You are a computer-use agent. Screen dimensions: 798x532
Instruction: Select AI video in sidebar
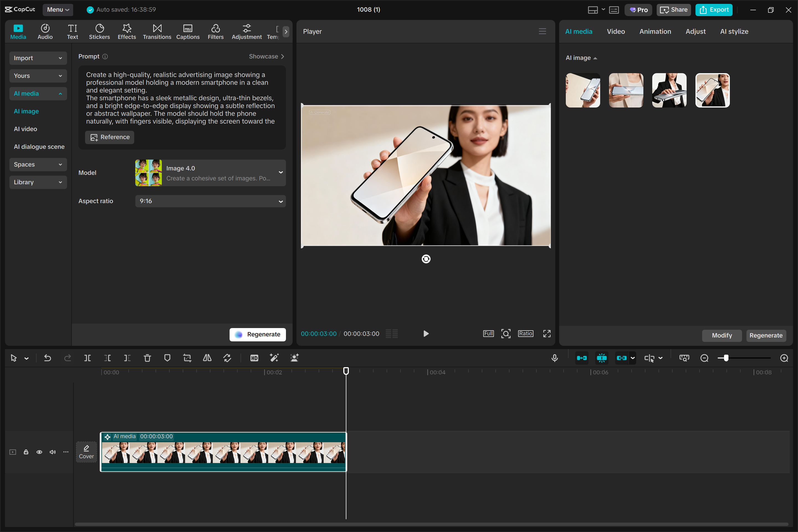pos(25,129)
